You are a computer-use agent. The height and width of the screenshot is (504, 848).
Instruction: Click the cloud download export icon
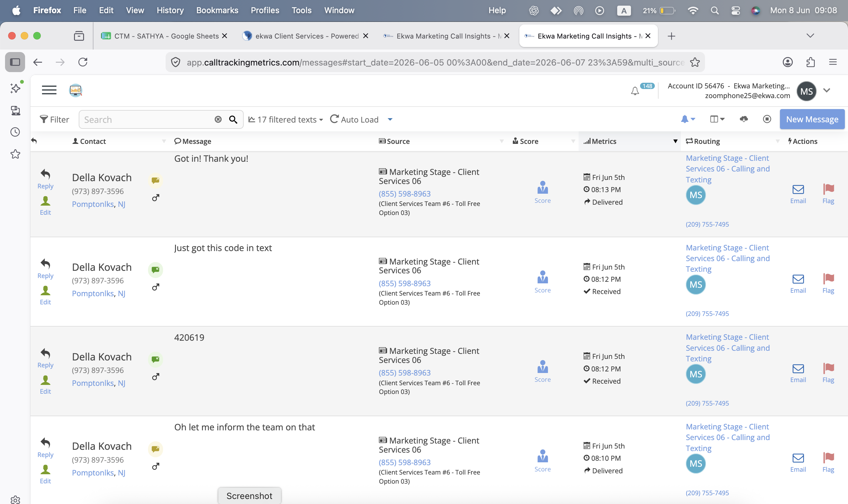pyautogui.click(x=744, y=119)
